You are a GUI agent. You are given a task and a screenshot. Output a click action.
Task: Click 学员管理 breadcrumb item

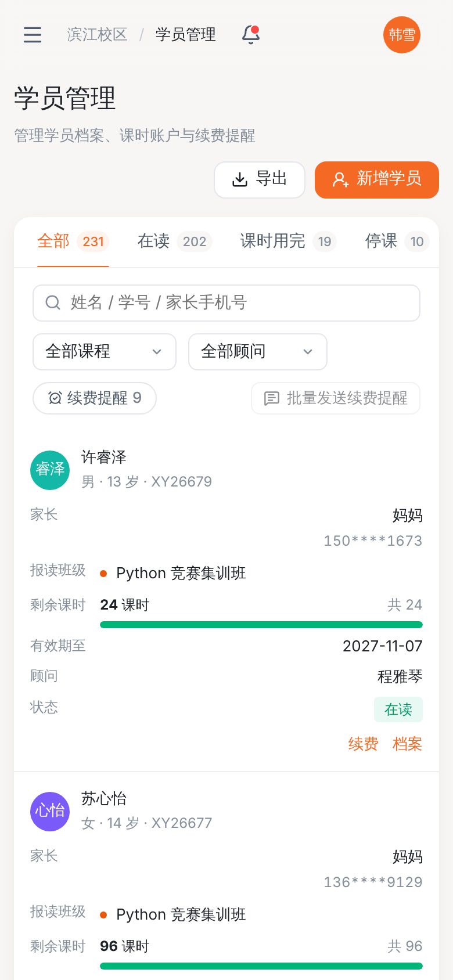(x=186, y=35)
